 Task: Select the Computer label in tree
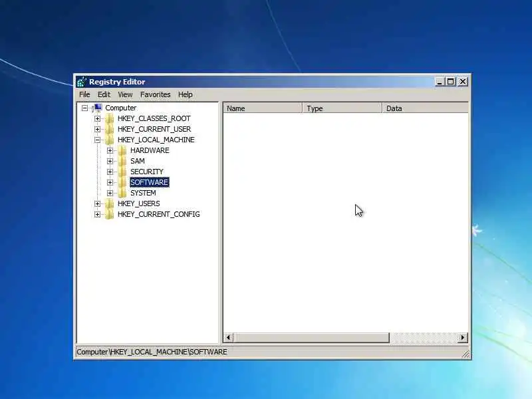(121, 108)
